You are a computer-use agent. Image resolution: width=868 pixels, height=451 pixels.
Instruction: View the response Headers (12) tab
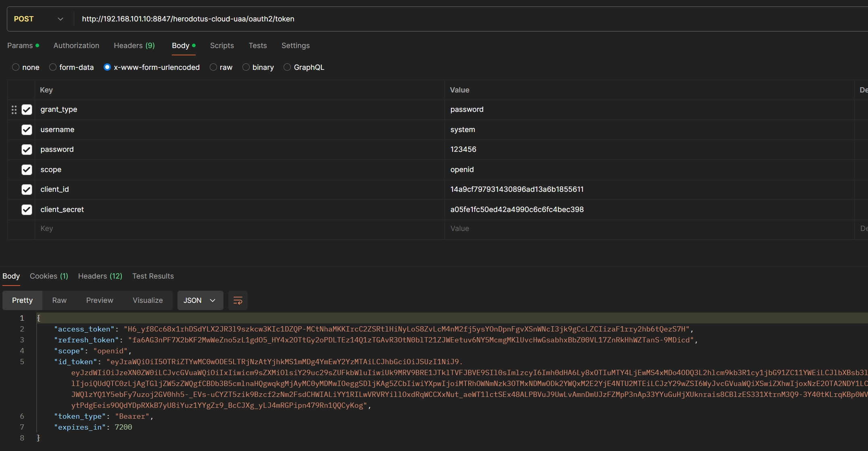point(100,276)
